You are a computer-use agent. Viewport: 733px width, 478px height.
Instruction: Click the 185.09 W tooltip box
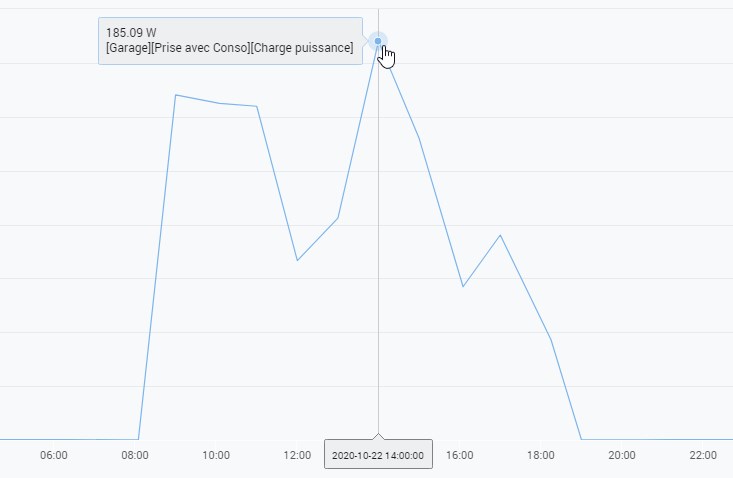[x=230, y=41]
